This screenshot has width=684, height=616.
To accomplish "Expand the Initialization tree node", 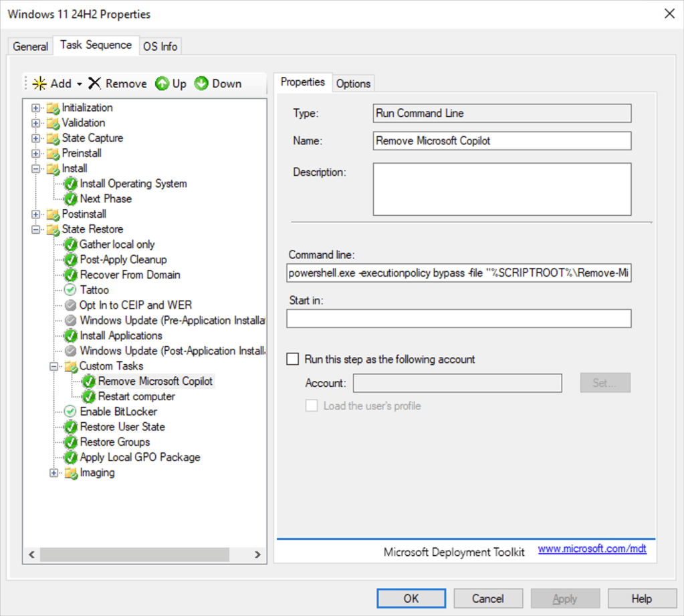I will click(x=34, y=107).
